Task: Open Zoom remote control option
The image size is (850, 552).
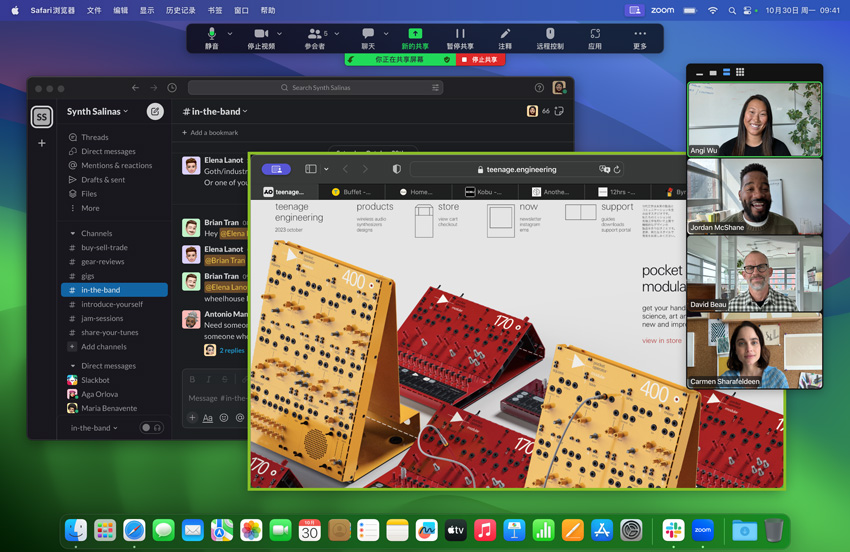Action: [x=550, y=37]
